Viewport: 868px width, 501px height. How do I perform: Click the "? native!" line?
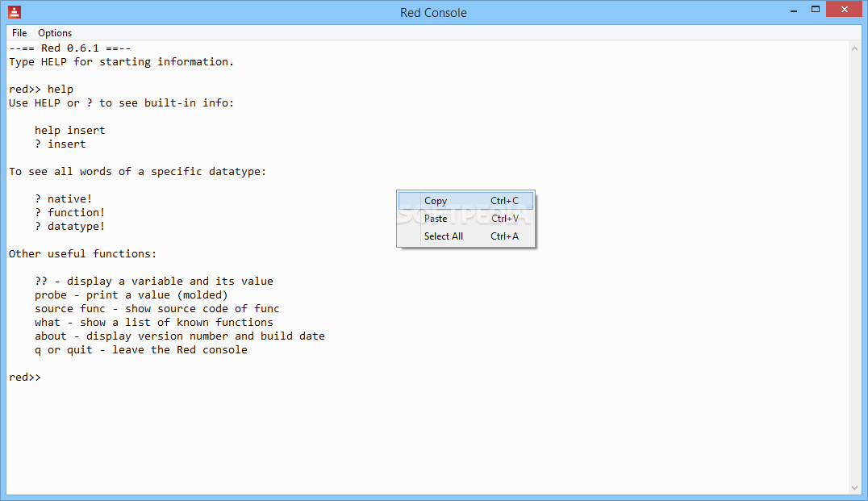coord(63,198)
